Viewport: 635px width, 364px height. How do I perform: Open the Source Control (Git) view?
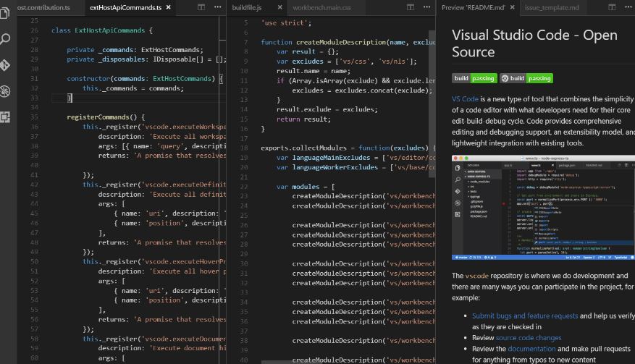point(5,65)
